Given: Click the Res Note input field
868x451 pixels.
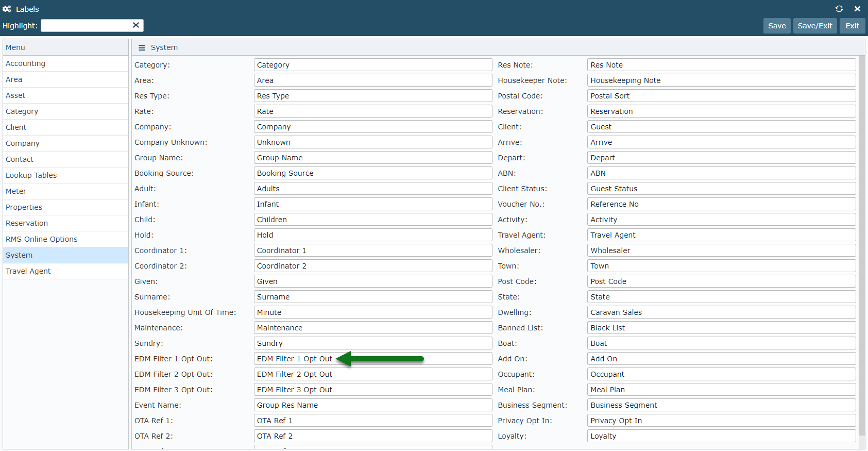Looking at the screenshot, I should click(722, 65).
